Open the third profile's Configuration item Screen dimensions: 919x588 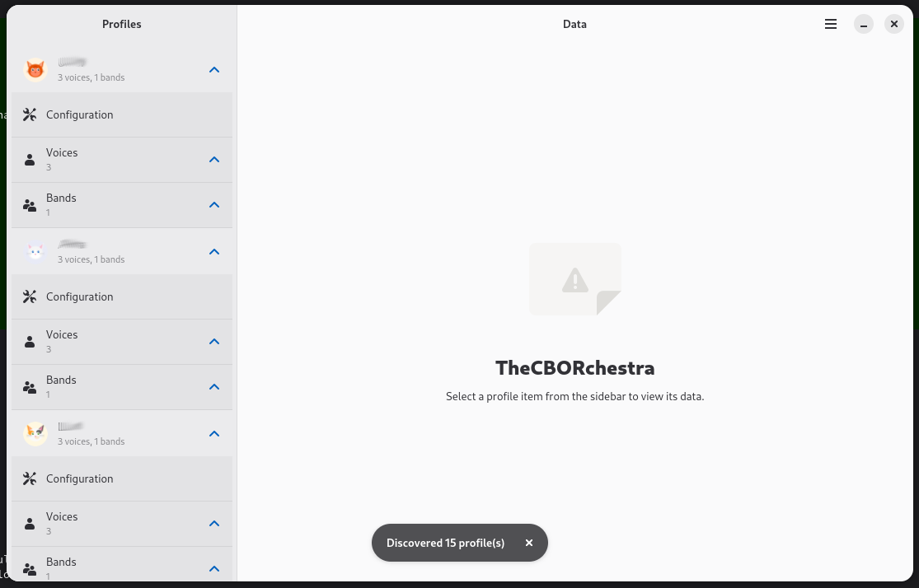point(80,478)
